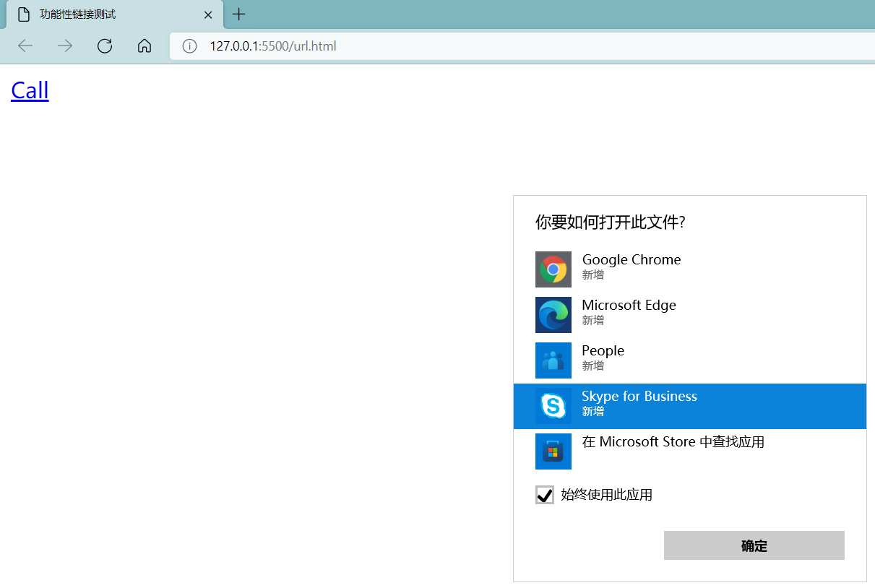Click the Microsoft Store bag icon

pyautogui.click(x=553, y=451)
